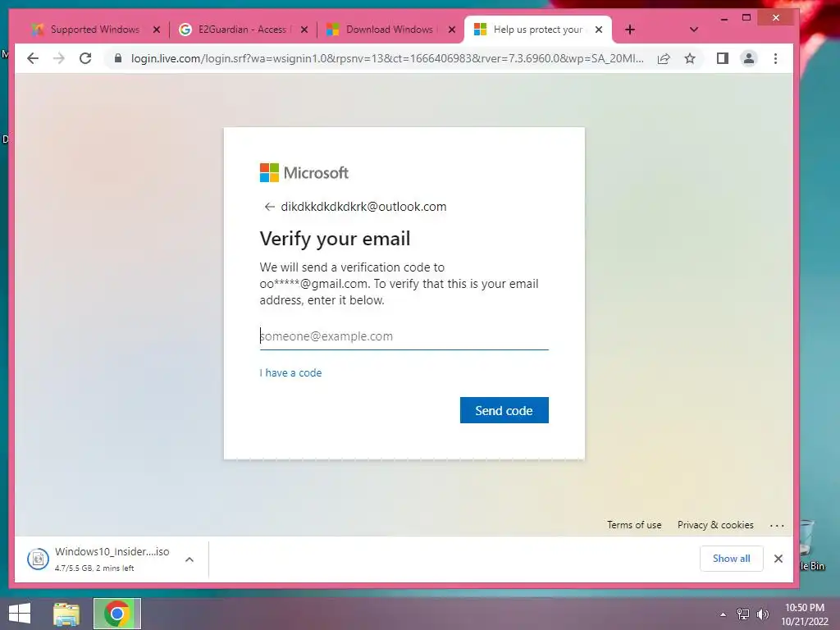The width and height of the screenshot is (840, 630).
Task: Open the network tray icon
Action: [x=743, y=614]
